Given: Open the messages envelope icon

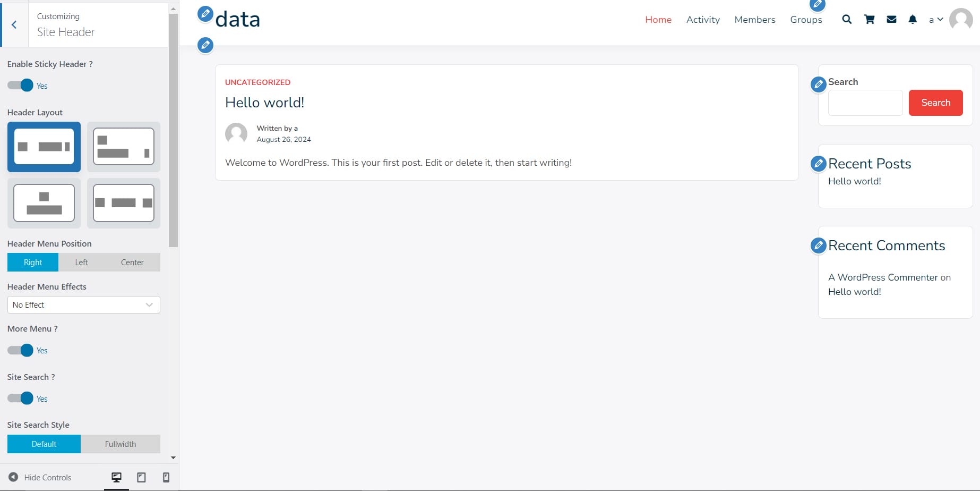Looking at the screenshot, I should [891, 20].
